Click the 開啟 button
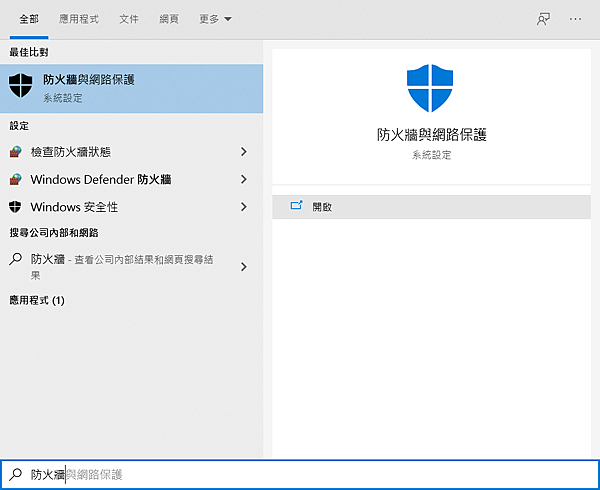 coord(431,207)
